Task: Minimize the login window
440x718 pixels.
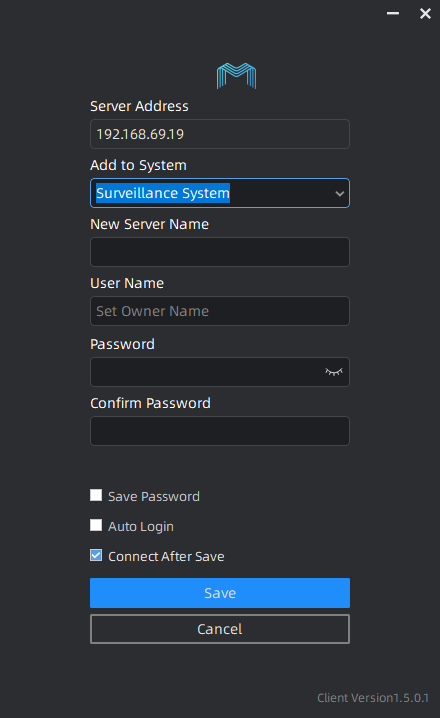Action: pos(393,13)
